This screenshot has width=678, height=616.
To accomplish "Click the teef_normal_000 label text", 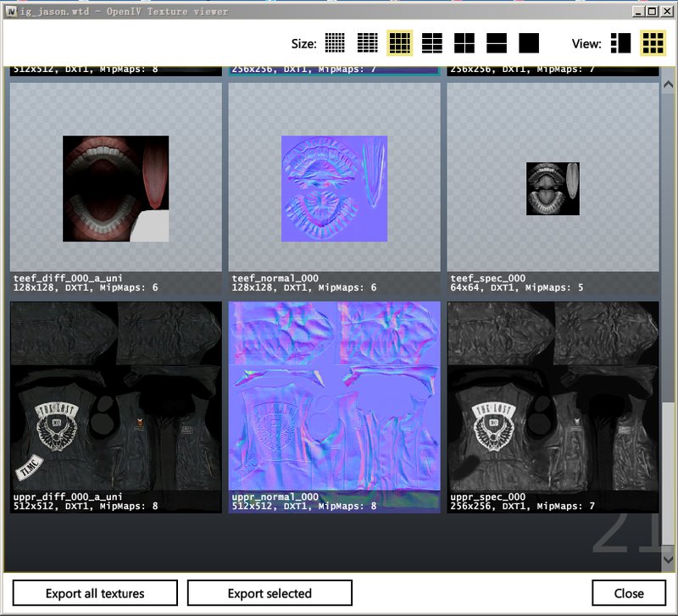I will 275,278.
